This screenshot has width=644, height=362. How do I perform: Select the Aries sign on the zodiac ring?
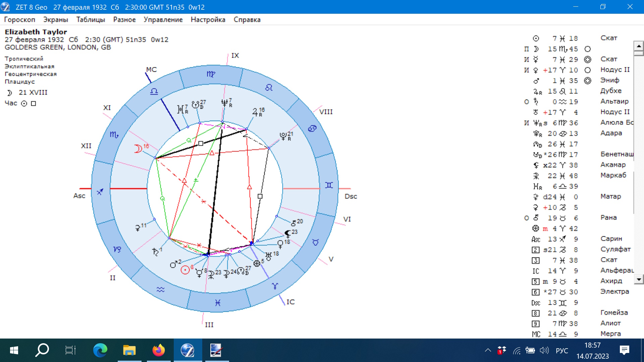coord(275,286)
